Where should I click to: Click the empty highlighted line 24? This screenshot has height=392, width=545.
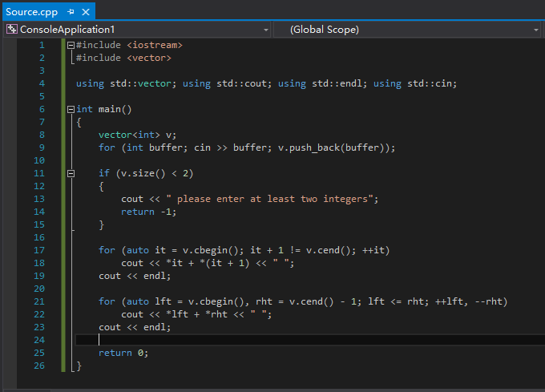point(310,340)
